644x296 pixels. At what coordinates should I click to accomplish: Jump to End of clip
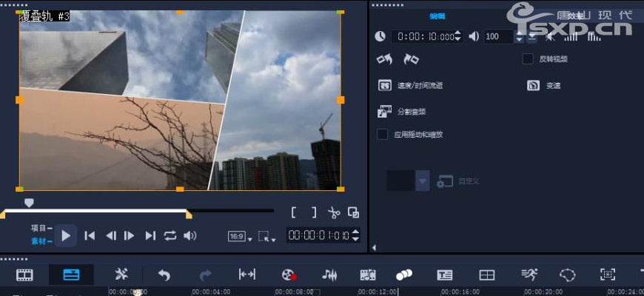point(150,235)
